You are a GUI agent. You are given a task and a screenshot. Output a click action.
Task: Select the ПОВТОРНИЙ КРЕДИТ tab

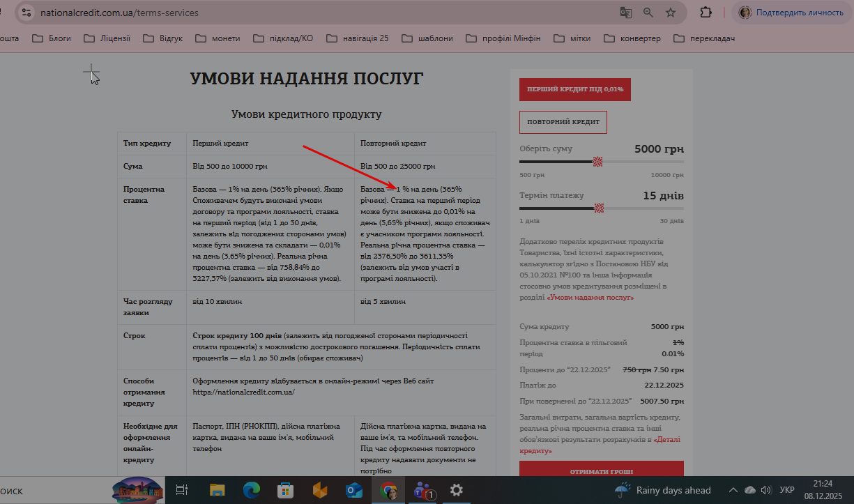click(563, 122)
